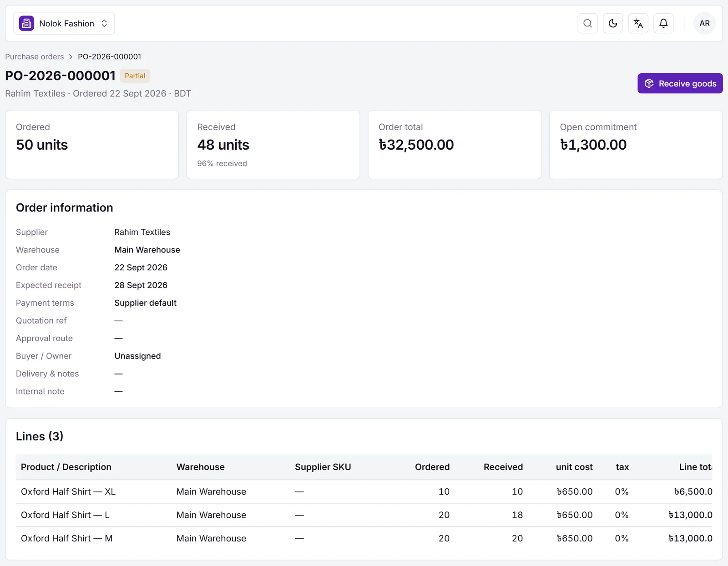This screenshot has width=728, height=566.
Task: Click the Warehouse column header
Action: pos(201,467)
